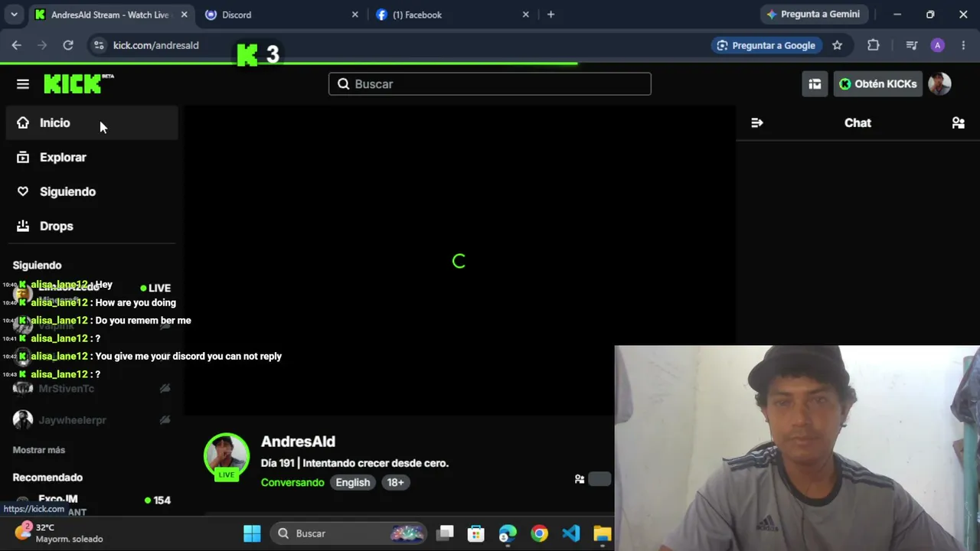
Task: Open File Explorer from taskbar
Action: (x=603, y=533)
